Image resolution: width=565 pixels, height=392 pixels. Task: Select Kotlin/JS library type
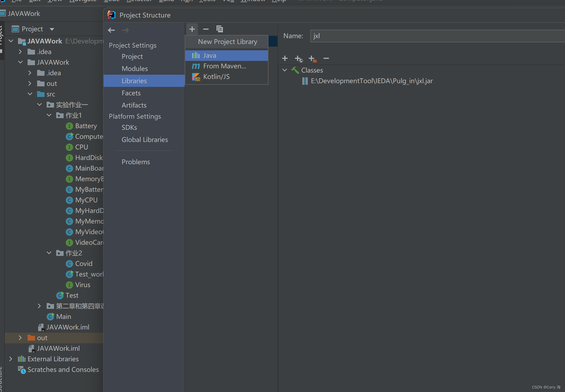(x=216, y=77)
